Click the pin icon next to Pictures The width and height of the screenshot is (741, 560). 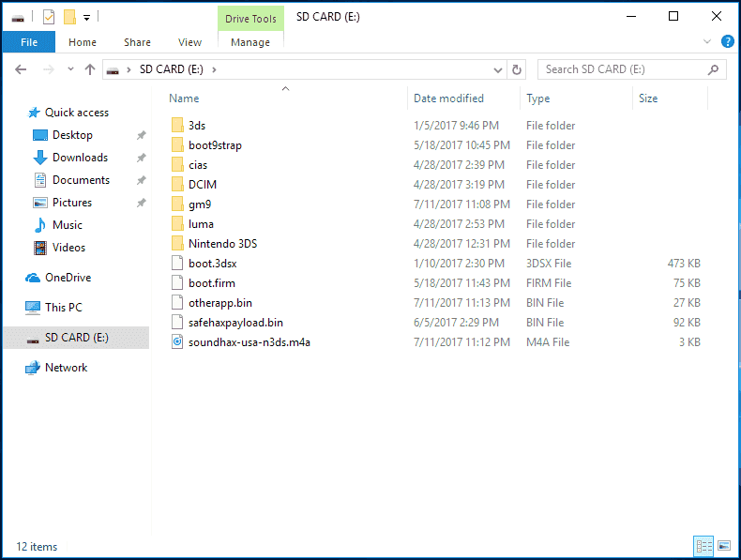(x=141, y=203)
